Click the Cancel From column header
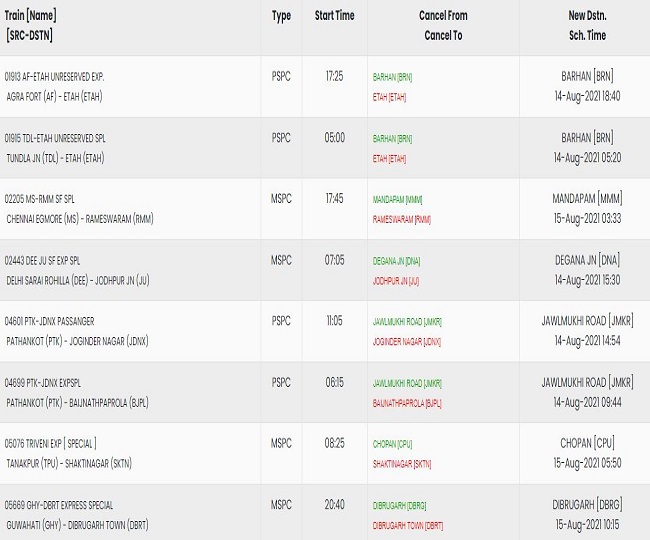Image resolution: width=650 pixels, height=540 pixels. (443, 16)
